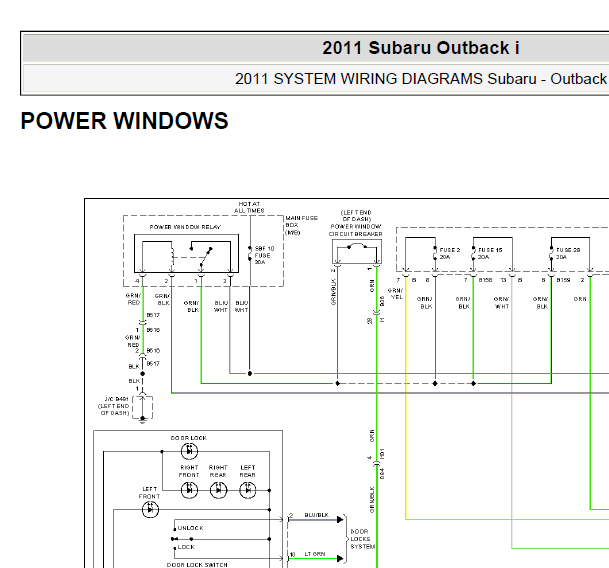Click the "2011 Subaru Outback i" title
Screen dimensions: 609x568
pos(421,48)
